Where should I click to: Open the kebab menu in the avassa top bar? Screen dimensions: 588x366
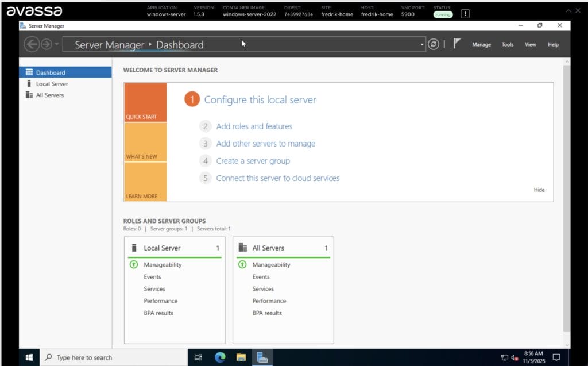(465, 13)
